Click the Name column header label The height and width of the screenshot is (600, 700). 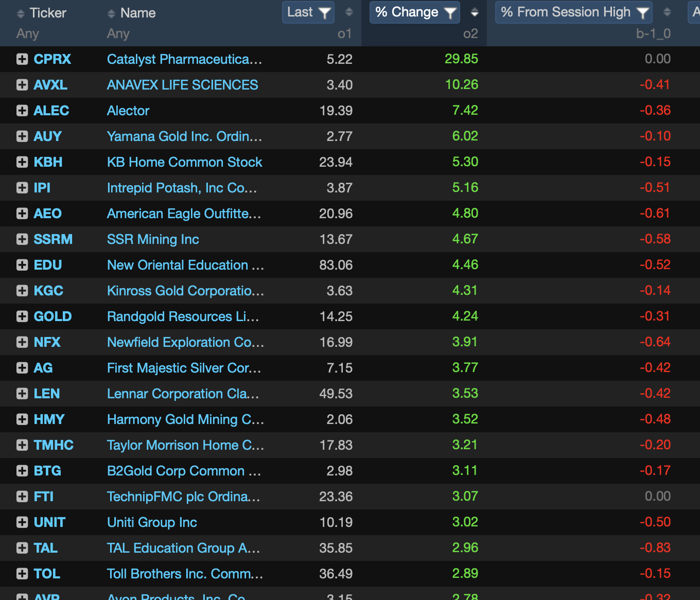[x=138, y=13]
